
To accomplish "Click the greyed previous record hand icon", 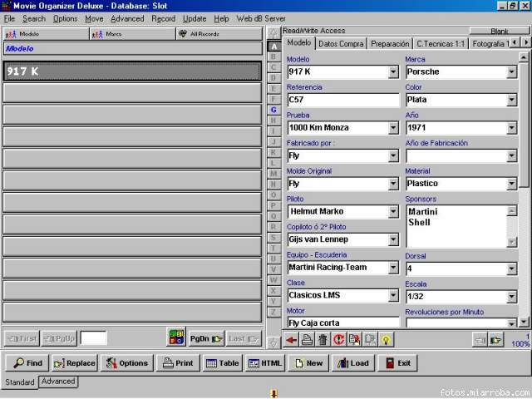I will [480, 340].
